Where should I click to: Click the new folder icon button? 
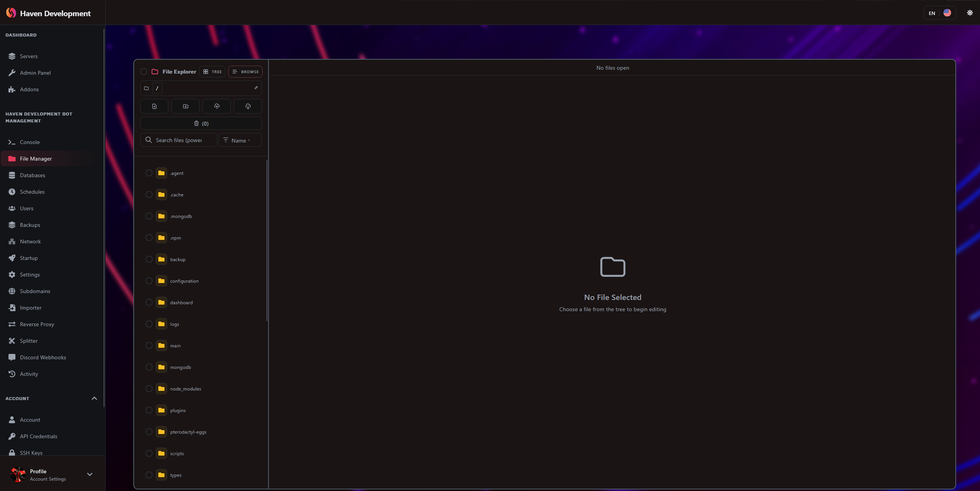pos(185,106)
